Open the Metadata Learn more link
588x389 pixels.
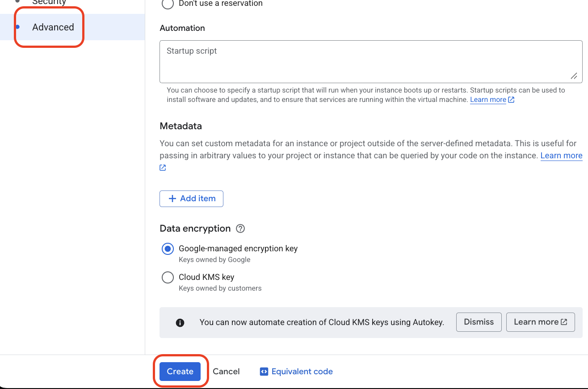coord(561,156)
